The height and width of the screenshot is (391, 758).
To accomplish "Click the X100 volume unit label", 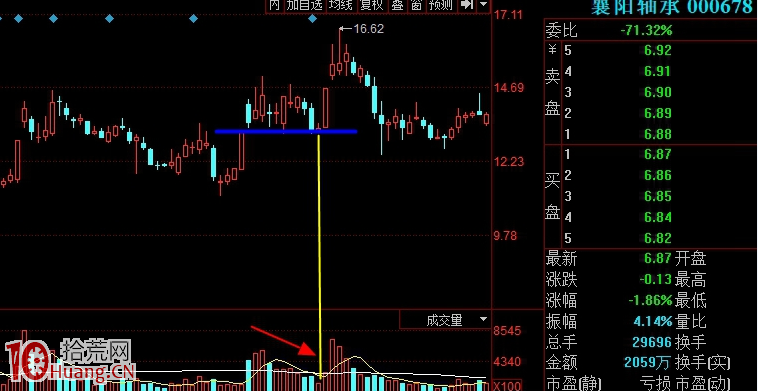I will point(508,386).
